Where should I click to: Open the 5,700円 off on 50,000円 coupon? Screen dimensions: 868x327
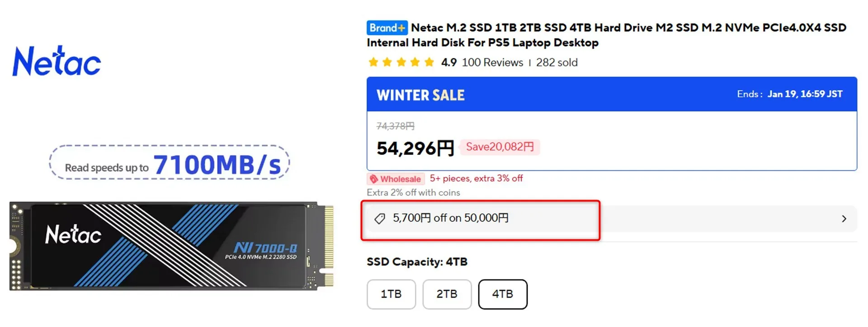450,218
